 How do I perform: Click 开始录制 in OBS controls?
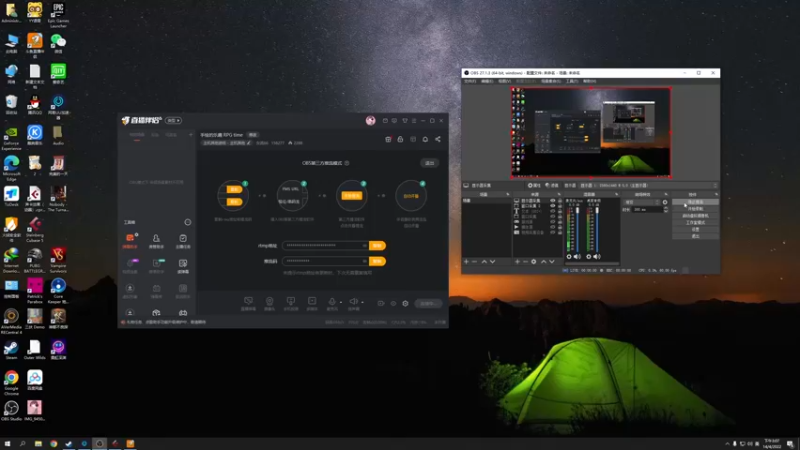coord(695,209)
